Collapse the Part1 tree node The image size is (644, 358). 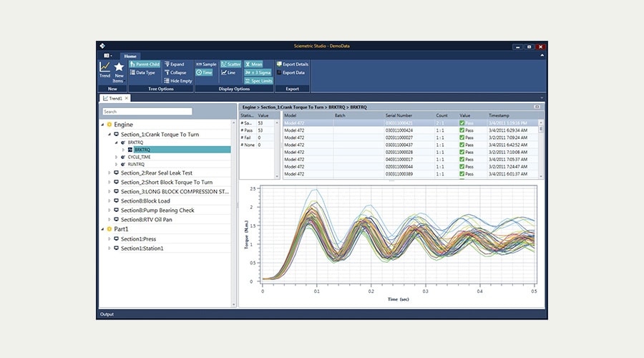(x=102, y=229)
